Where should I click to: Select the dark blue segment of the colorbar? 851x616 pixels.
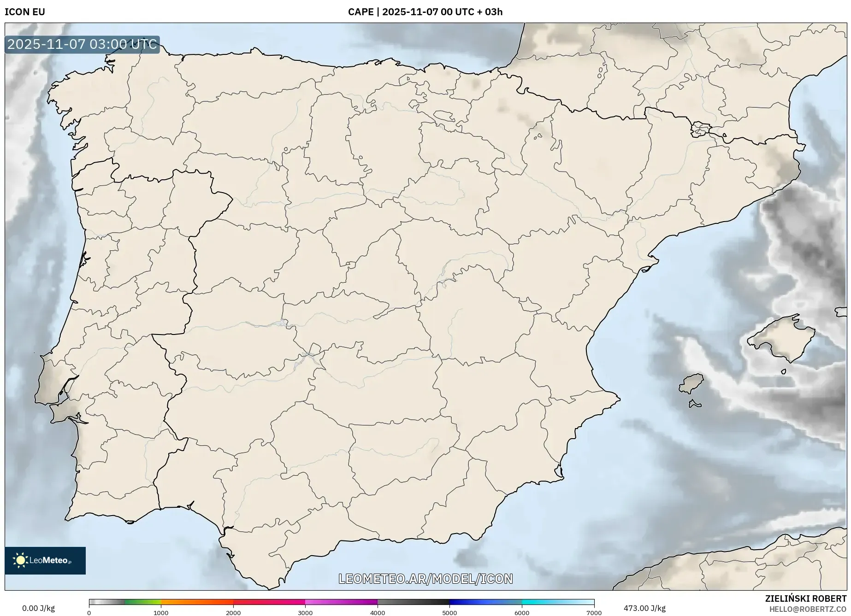pos(485,602)
